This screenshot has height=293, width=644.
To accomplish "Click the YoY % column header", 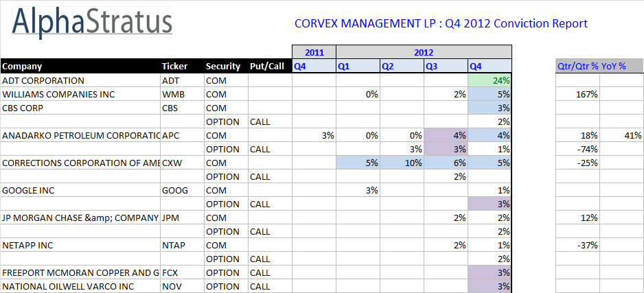I will pos(614,67).
